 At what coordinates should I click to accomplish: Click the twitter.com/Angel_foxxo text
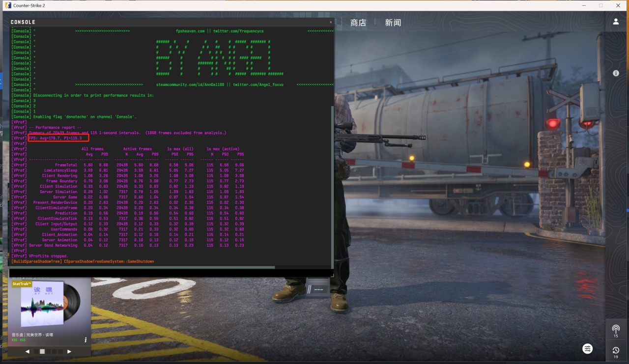[x=258, y=84]
